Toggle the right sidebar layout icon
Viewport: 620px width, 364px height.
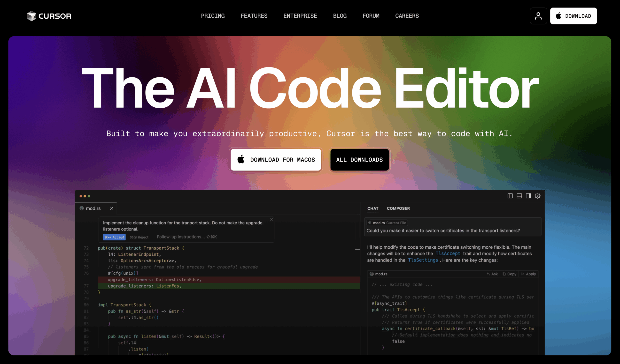tap(528, 196)
